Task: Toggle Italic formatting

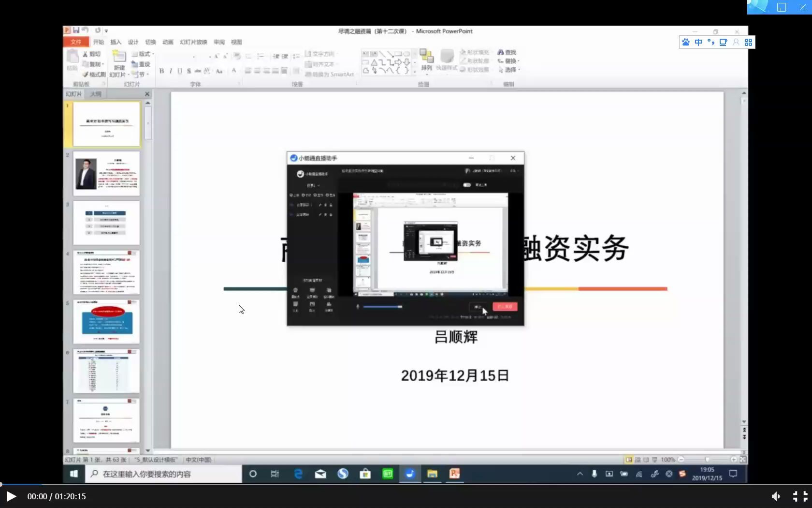Action: (x=171, y=71)
